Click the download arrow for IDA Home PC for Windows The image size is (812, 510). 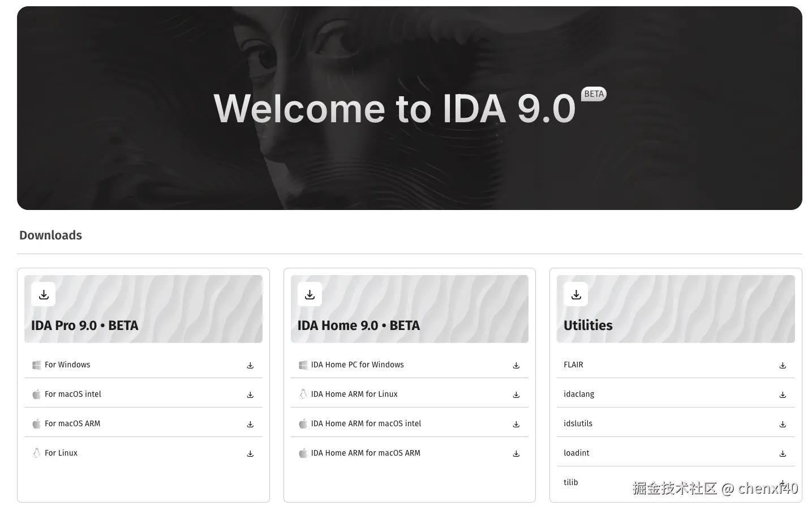tap(516, 366)
